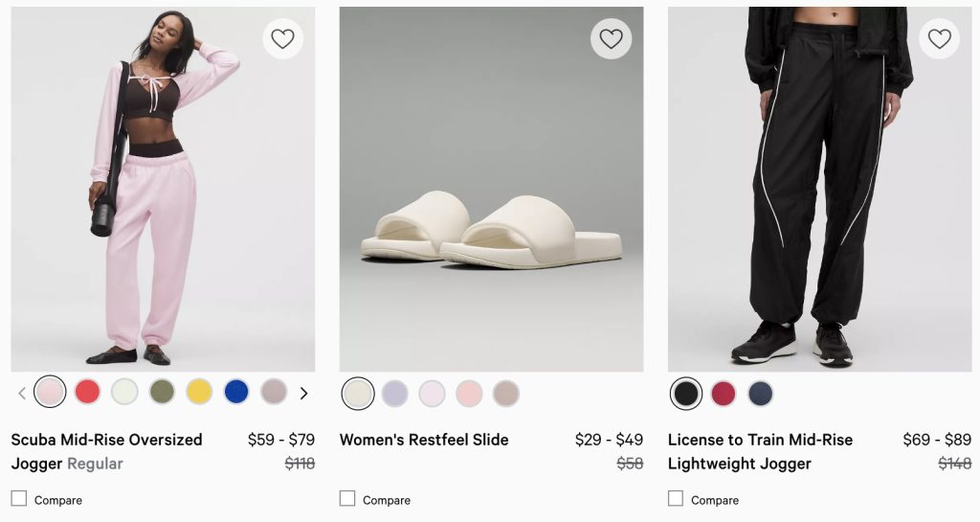The height and width of the screenshot is (522, 980).
Task: Favorite the Scuba Mid-Rise Oversized Jogger
Action: point(282,39)
